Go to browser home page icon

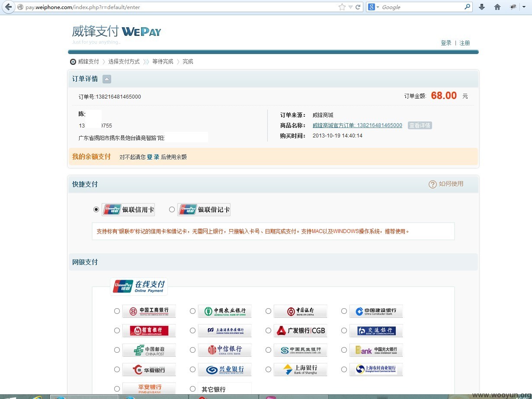click(497, 7)
